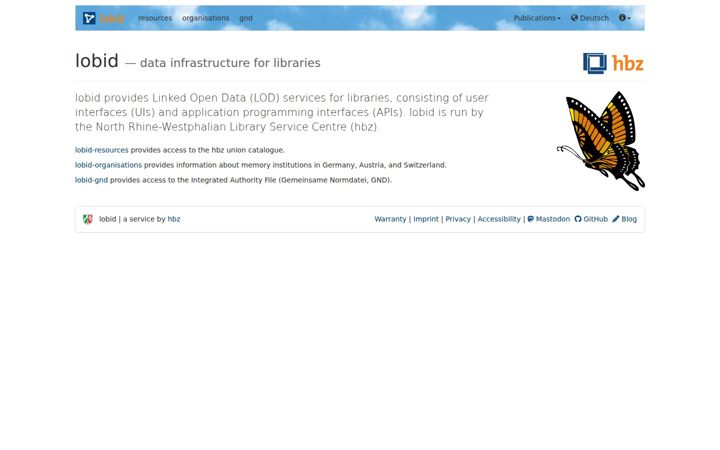Follow the lobid-organisations link
Screen dimensions: 720x450
[x=108, y=165]
